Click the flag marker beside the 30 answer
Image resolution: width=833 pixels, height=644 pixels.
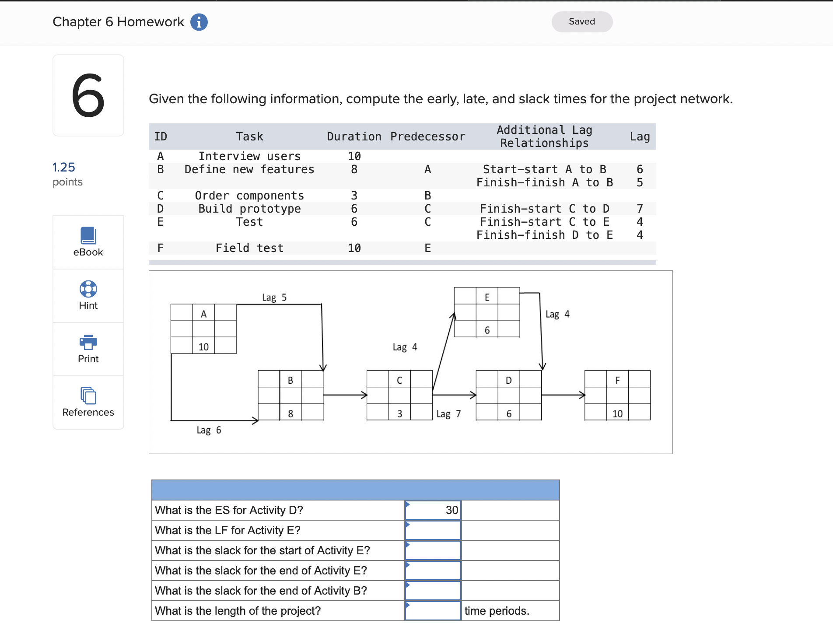click(x=409, y=504)
